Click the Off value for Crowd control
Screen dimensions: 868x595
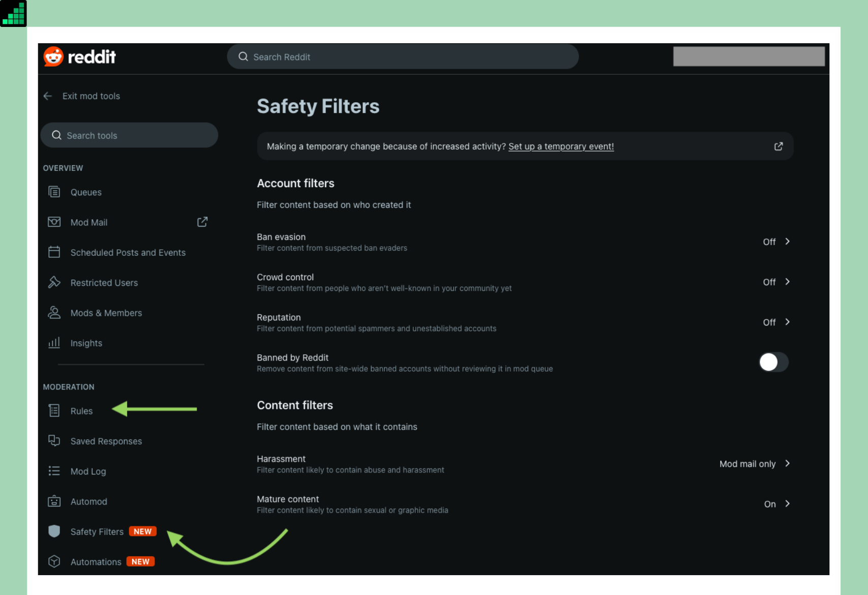coord(769,282)
